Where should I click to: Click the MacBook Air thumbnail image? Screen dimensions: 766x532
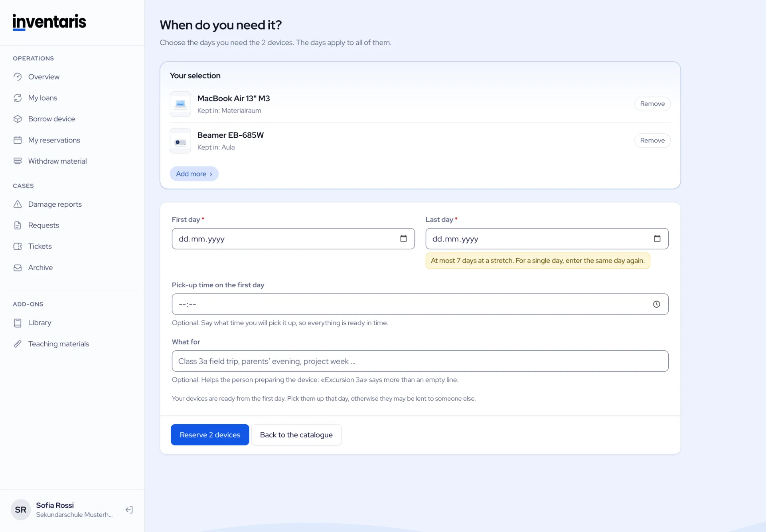tap(180, 104)
